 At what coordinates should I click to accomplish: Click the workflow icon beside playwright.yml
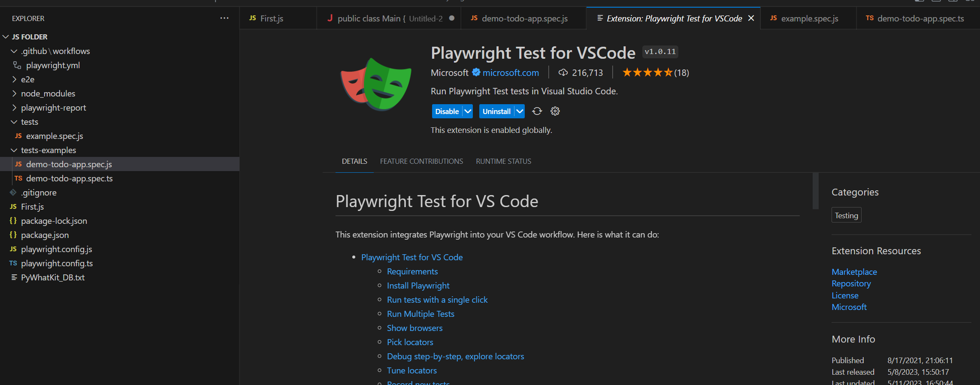pyautogui.click(x=16, y=65)
